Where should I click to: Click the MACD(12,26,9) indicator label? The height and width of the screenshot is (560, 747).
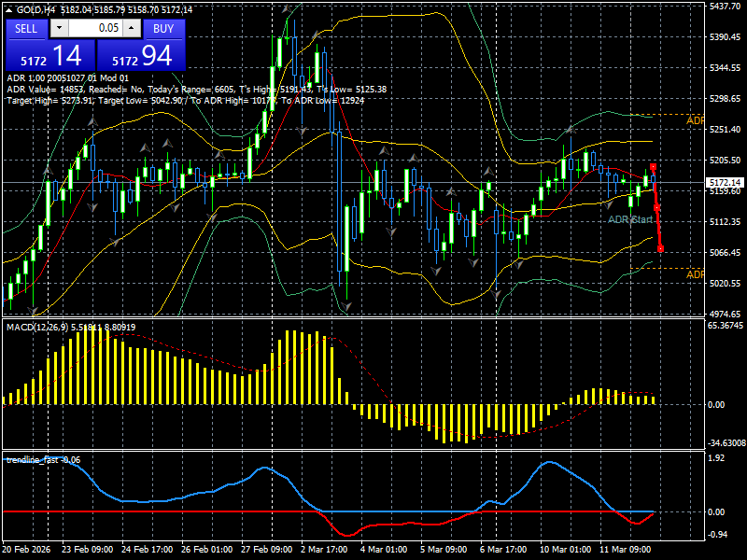click(x=71, y=328)
